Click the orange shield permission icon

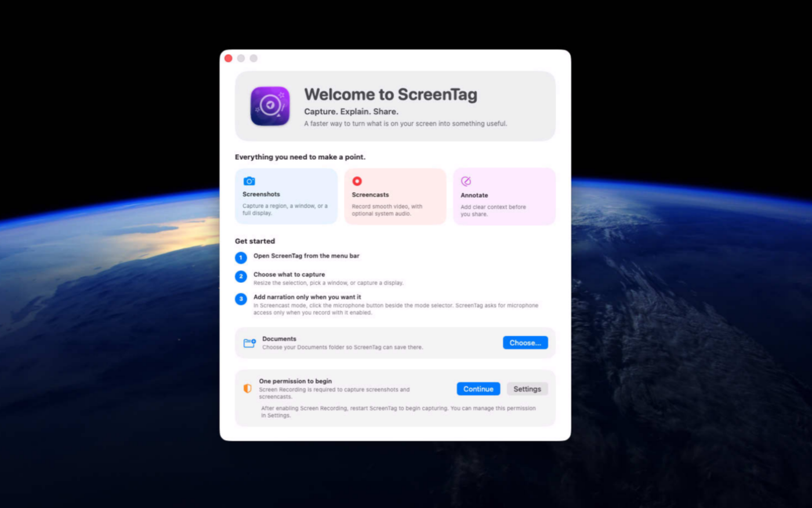click(x=247, y=388)
